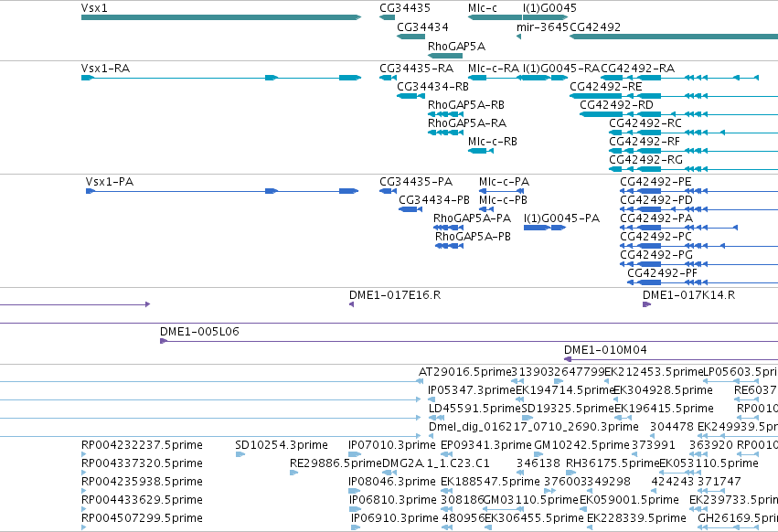Click the CG42492-PF protein label
Viewport: 778px width, 532px height.
coord(663,273)
